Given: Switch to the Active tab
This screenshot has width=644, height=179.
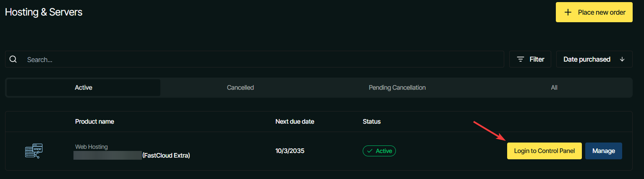Looking at the screenshot, I should pyautogui.click(x=84, y=88).
